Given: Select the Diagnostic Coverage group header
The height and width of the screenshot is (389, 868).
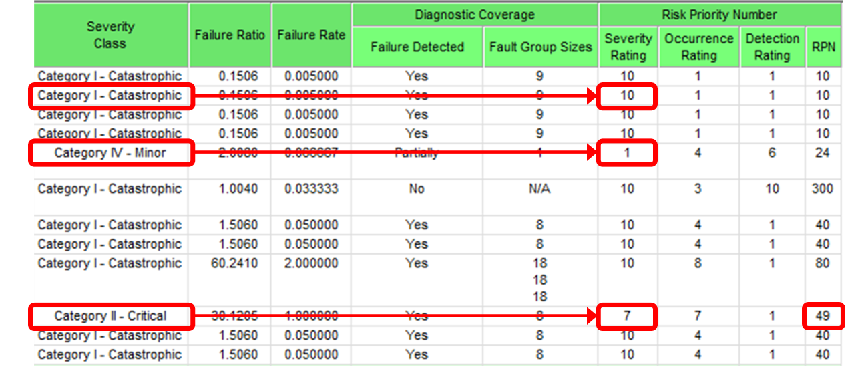Looking at the screenshot, I should pos(475,14).
